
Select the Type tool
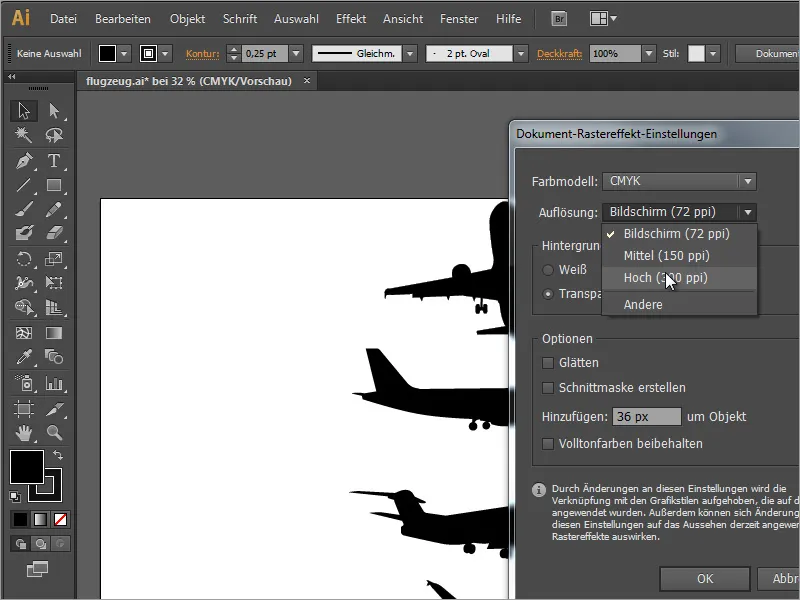(54, 161)
